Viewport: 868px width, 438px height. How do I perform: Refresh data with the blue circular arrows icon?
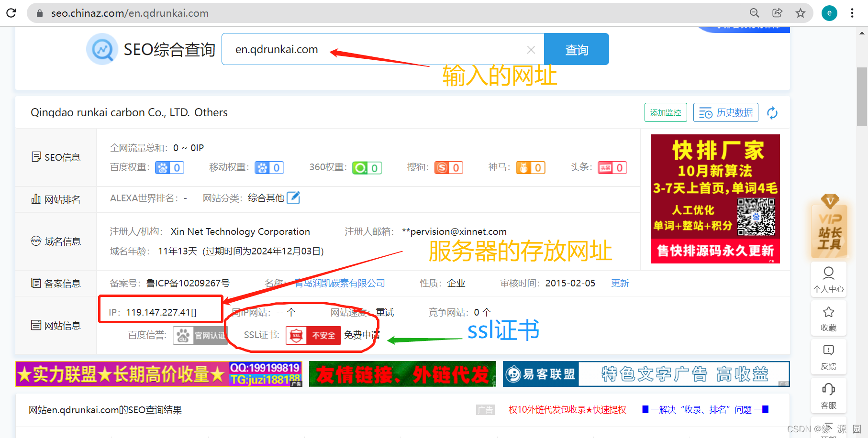[772, 113]
